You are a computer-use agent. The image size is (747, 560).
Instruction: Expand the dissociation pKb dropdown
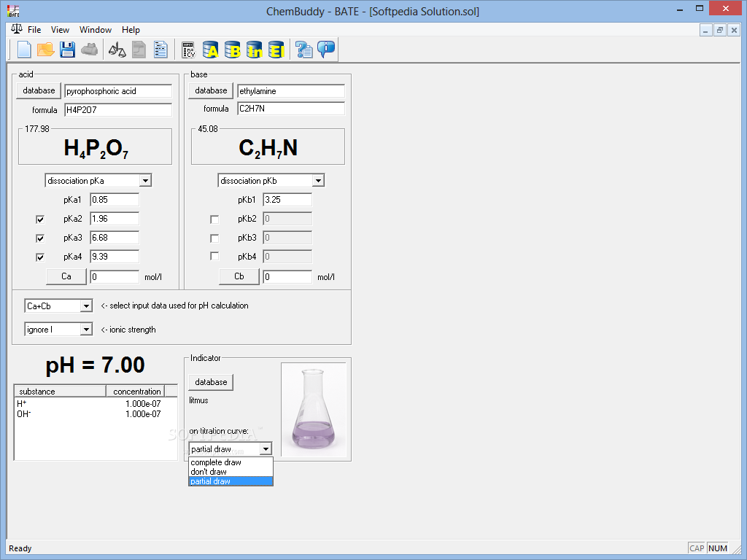(x=318, y=181)
